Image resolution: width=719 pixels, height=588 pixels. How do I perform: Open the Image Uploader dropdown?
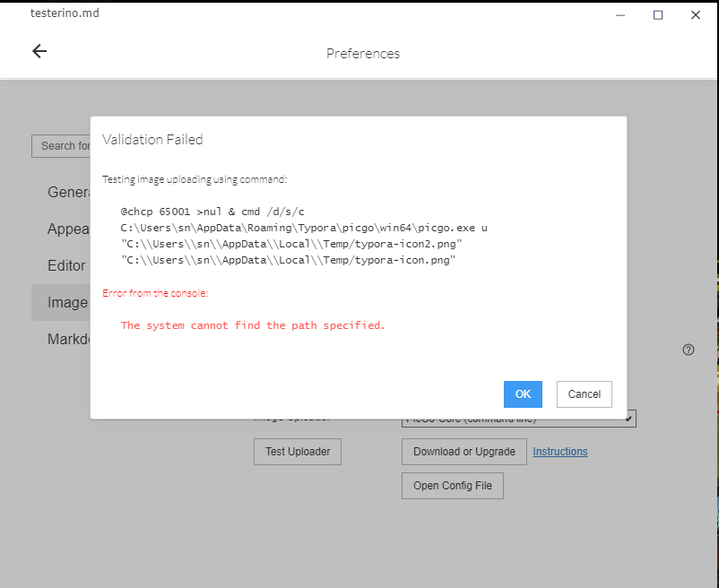coord(518,418)
